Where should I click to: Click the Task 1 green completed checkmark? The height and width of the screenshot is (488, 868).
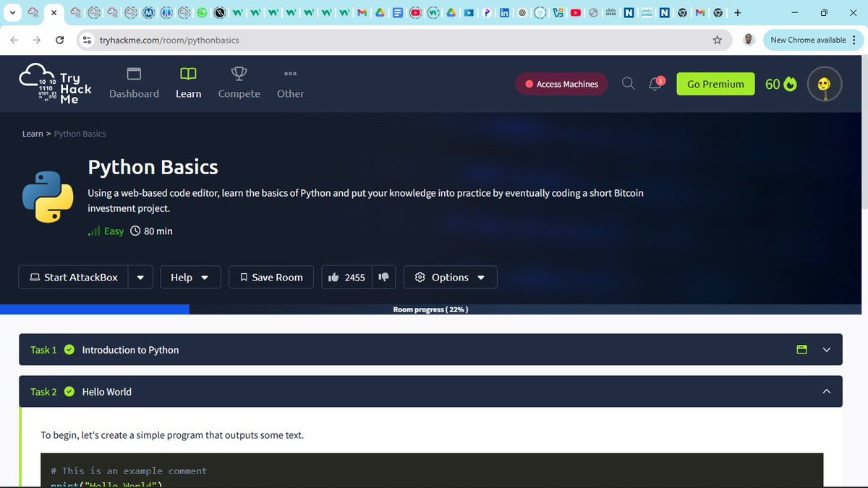tap(69, 350)
